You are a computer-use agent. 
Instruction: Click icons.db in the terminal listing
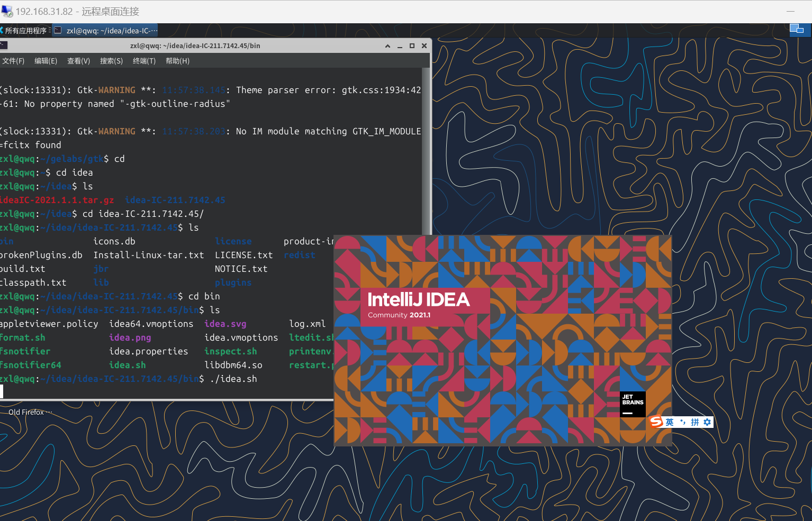click(114, 241)
